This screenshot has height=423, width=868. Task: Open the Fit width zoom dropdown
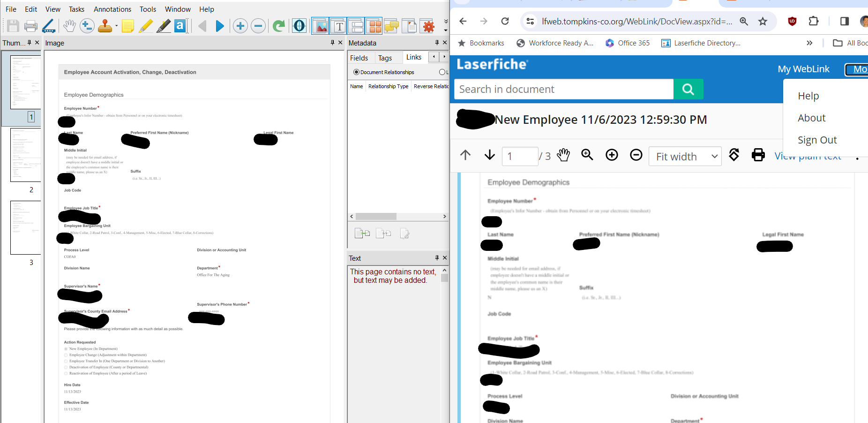[685, 156]
